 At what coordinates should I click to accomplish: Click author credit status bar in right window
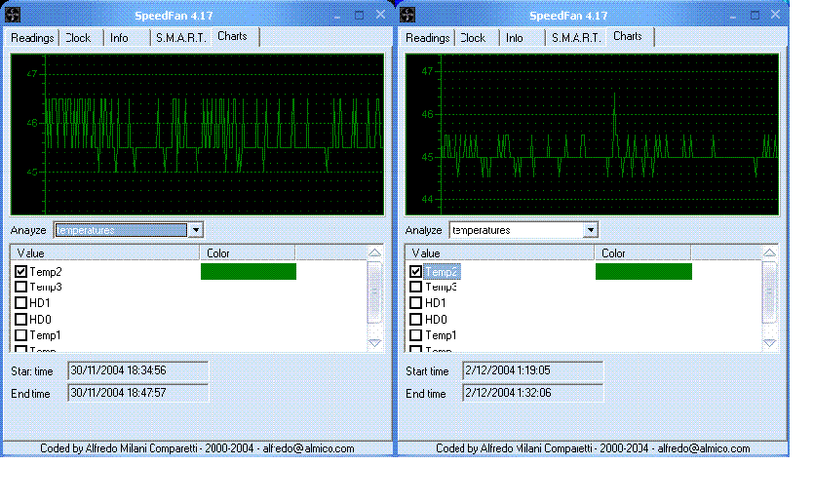[x=593, y=448]
